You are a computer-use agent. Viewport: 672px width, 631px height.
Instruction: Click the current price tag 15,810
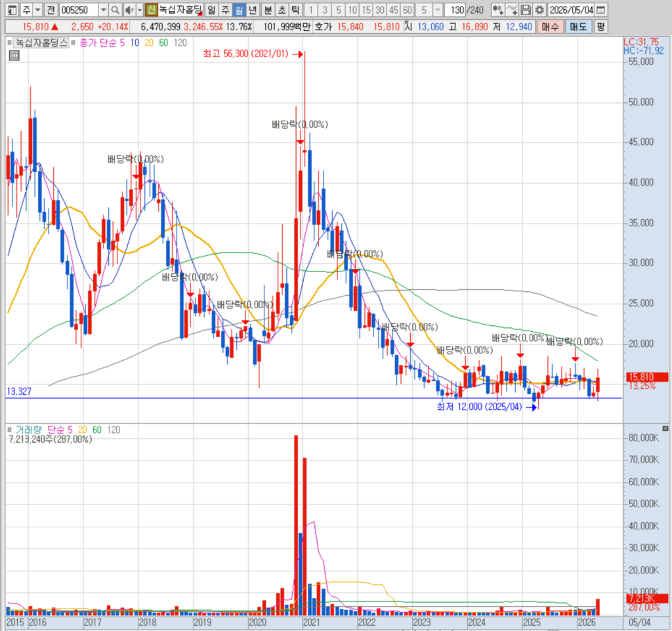pyautogui.click(x=646, y=377)
